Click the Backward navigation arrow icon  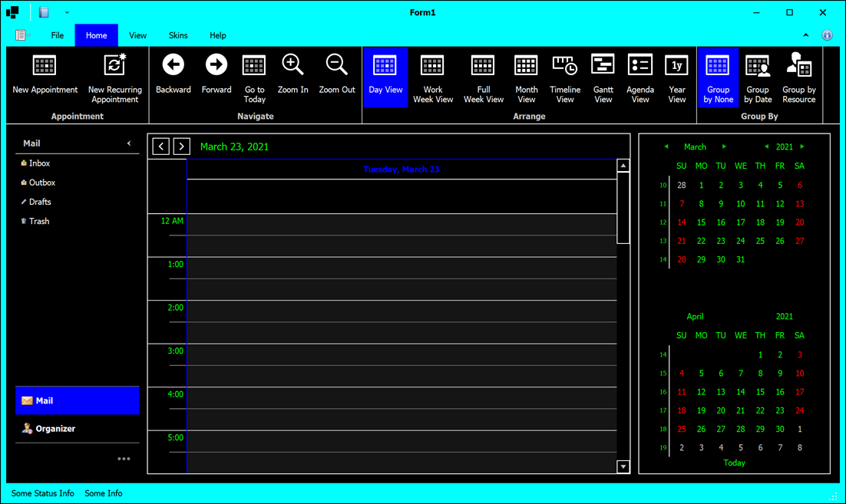173,66
